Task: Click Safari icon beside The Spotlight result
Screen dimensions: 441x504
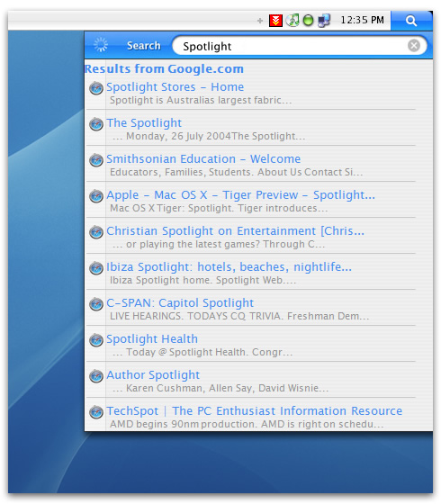Action: pos(96,124)
